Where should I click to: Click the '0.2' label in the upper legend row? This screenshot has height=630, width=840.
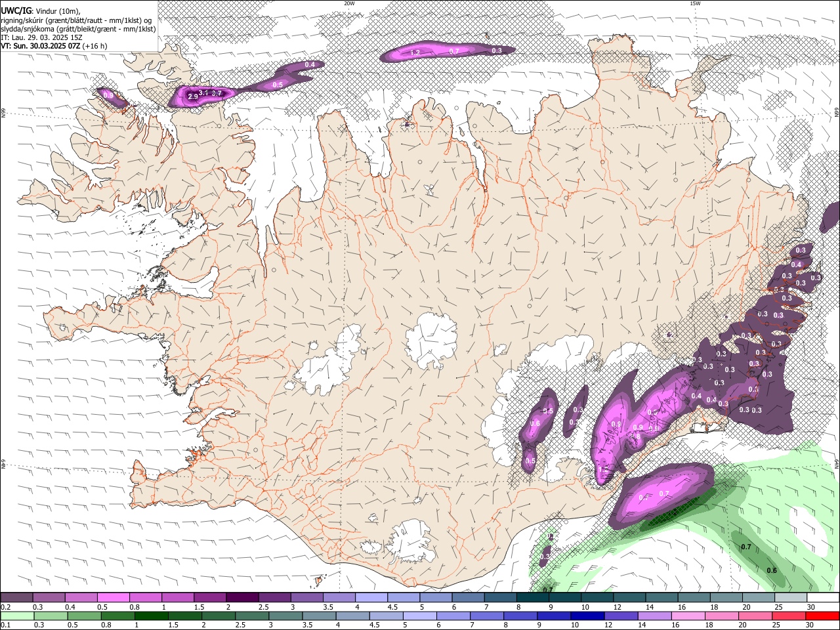(6, 607)
